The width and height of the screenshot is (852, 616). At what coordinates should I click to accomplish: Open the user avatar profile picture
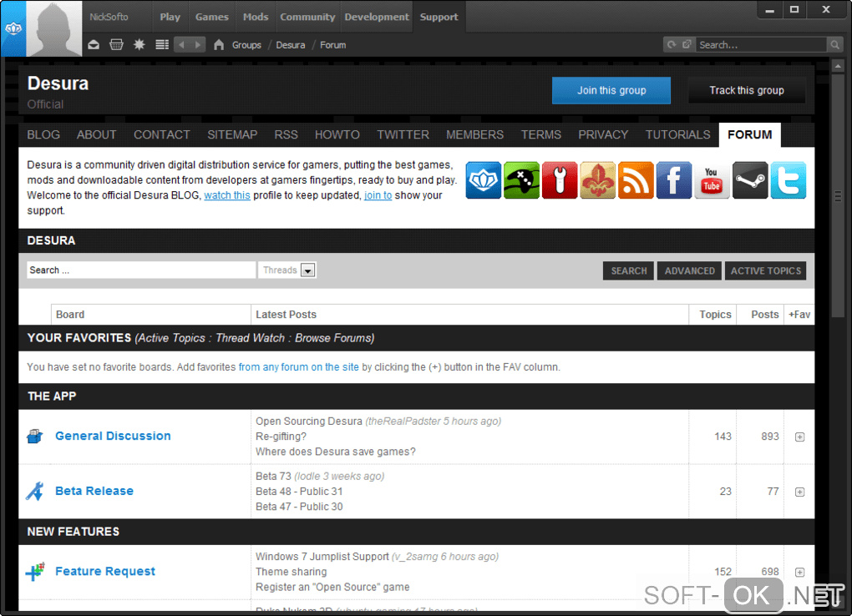pyautogui.click(x=53, y=28)
